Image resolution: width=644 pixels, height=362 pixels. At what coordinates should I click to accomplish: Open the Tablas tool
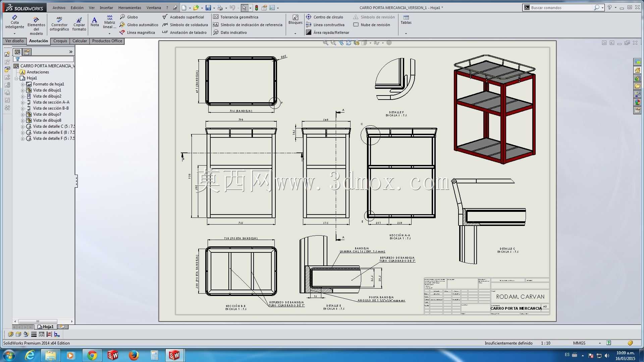pyautogui.click(x=406, y=19)
